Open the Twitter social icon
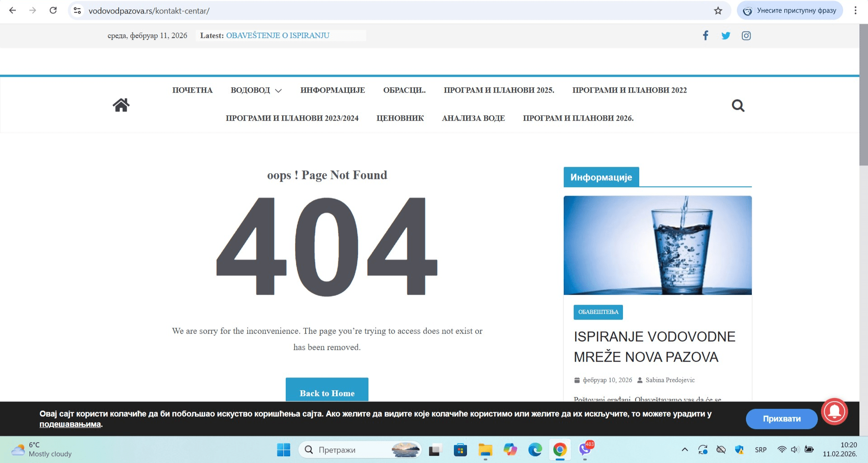Screen dimensions: 868x463 726,36
